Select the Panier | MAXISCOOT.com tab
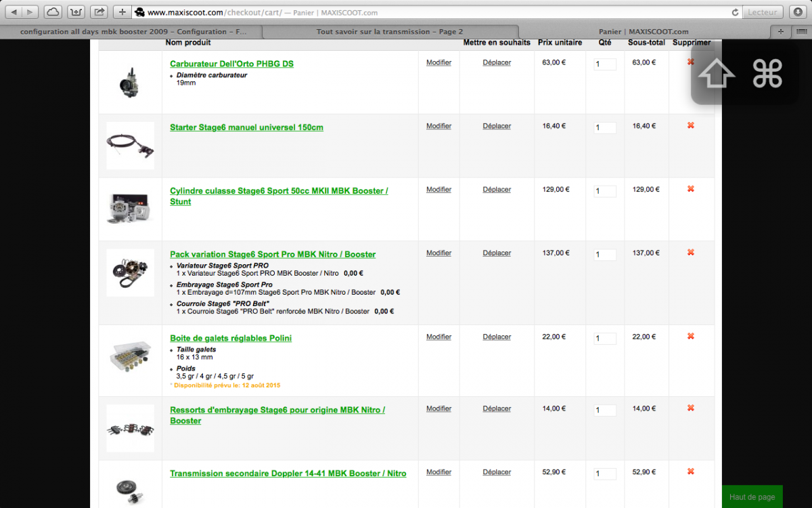 (644, 32)
